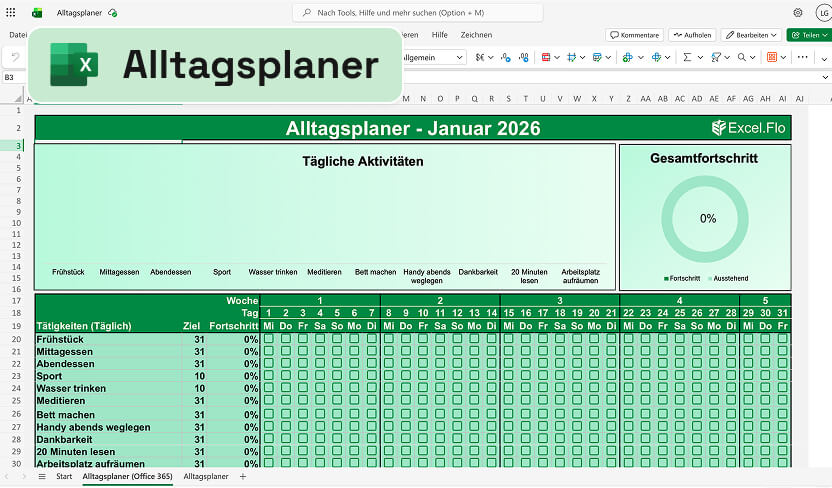Click the cloud save status icon
This screenshot has width=832, height=488.
(113, 13)
